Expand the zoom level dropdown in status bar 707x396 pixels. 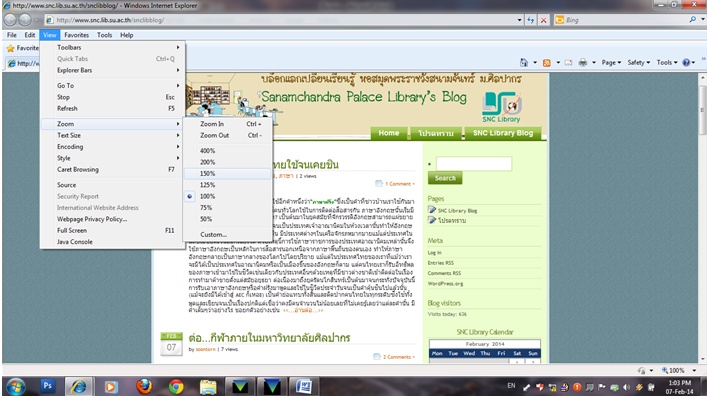[694, 371]
